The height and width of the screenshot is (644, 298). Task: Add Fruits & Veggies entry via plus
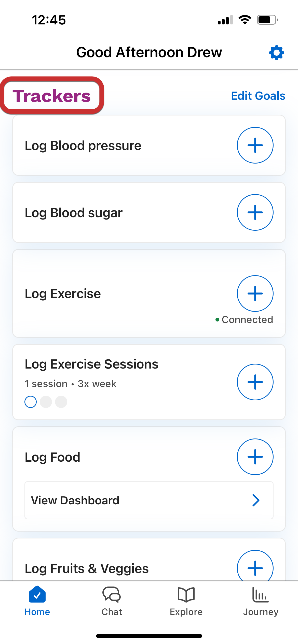tap(255, 568)
